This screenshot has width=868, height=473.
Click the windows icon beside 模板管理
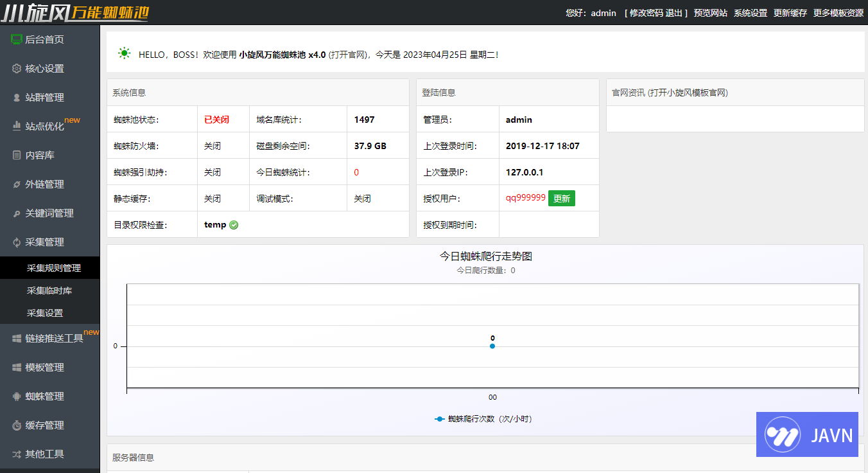(x=17, y=367)
